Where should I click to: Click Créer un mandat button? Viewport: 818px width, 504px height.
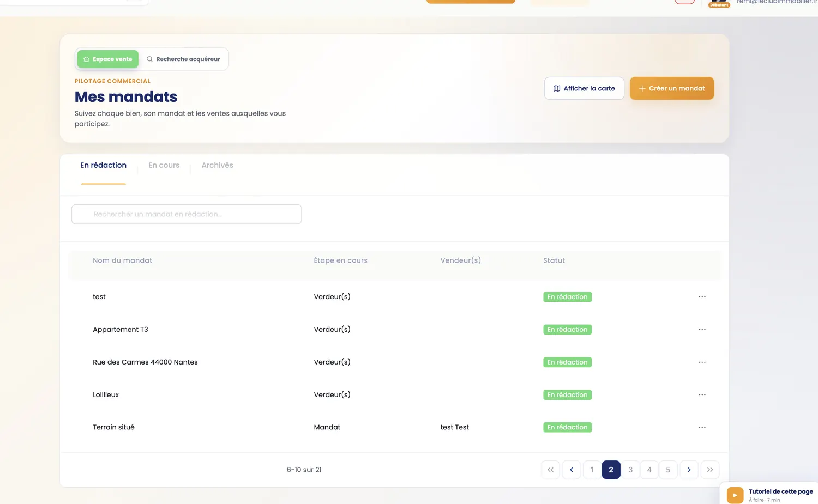click(x=672, y=88)
